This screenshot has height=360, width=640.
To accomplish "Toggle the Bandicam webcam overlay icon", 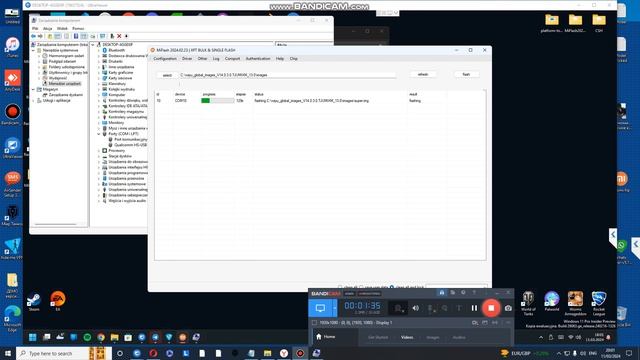I will tap(398, 308).
